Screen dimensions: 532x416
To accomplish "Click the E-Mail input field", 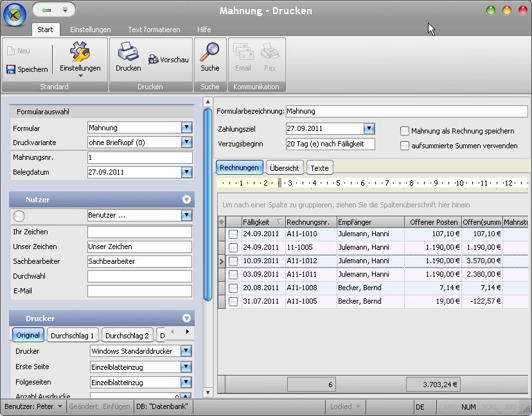I will pyautogui.click(x=139, y=291).
